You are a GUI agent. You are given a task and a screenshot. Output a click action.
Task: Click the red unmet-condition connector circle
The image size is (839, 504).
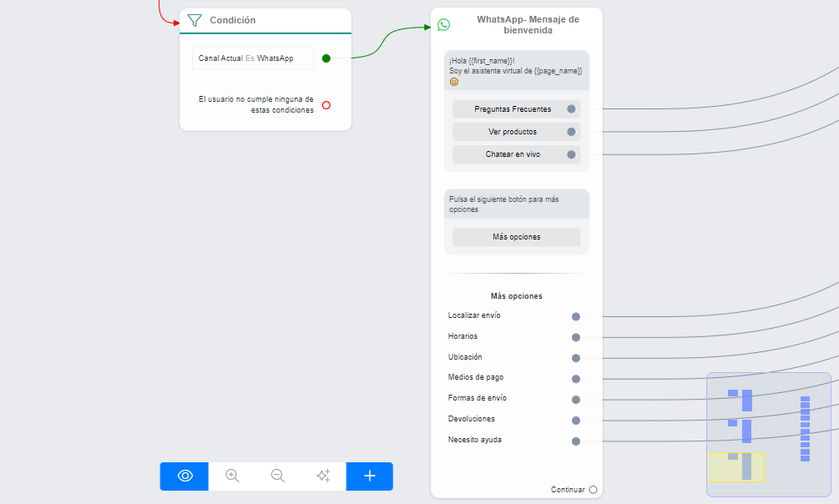click(x=326, y=105)
